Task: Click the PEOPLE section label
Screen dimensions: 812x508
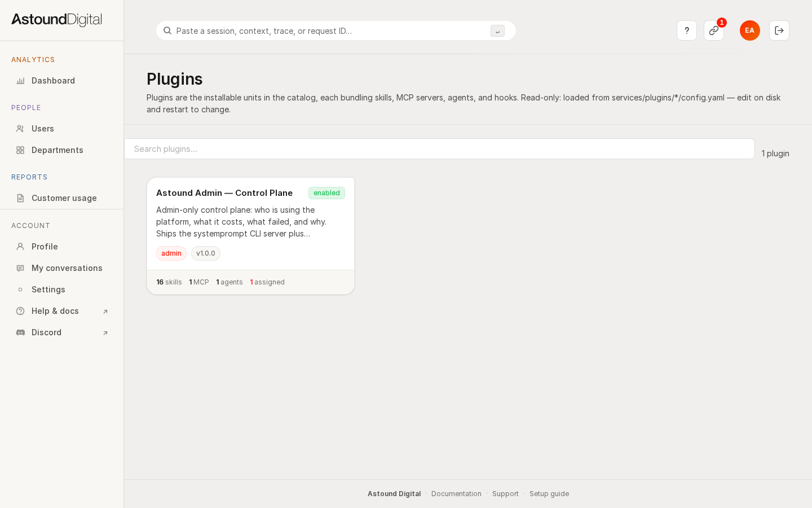Action: click(x=26, y=108)
